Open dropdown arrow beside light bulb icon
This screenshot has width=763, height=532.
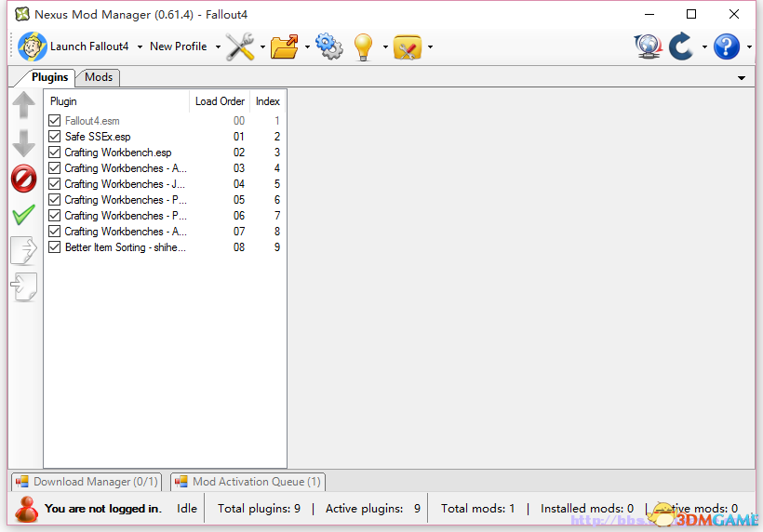click(385, 47)
